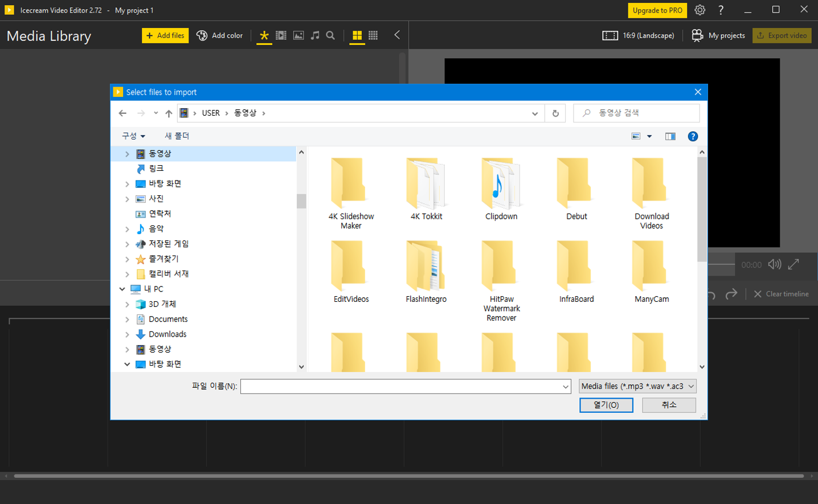
Task: Expand the 사진 tree node
Action: tap(127, 199)
